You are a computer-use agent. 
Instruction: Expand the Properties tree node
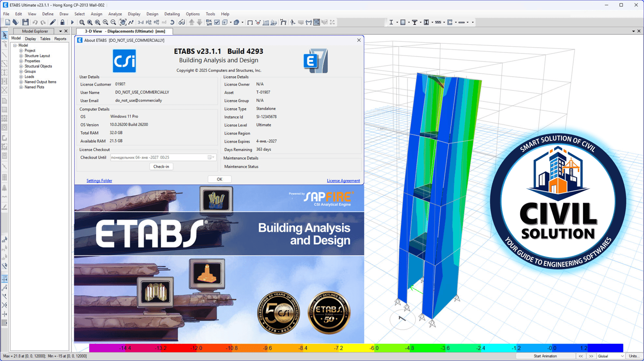21,61
